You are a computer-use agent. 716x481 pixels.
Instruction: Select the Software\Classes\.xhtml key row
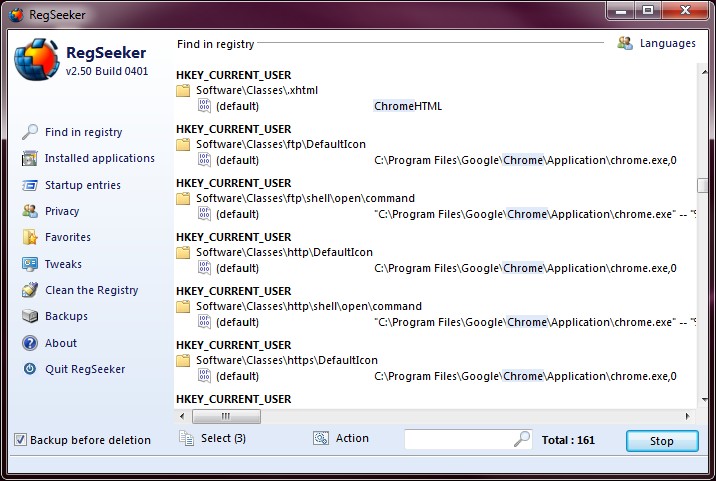[x=257, y=90]
